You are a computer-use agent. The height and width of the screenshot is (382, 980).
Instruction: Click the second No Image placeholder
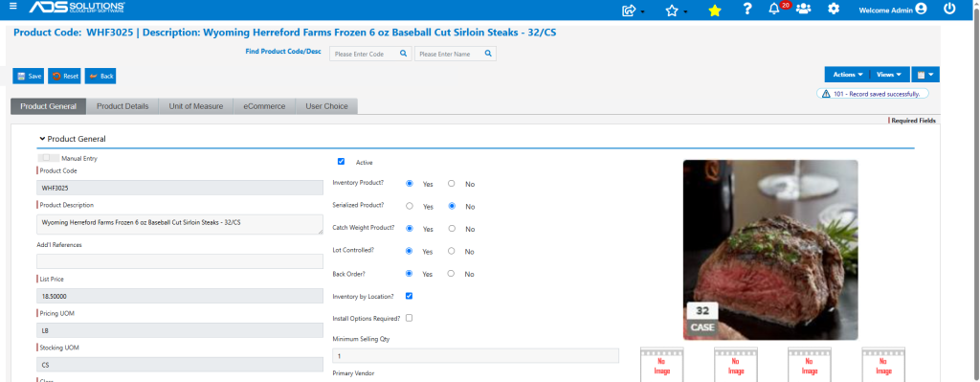click(735, 365)
